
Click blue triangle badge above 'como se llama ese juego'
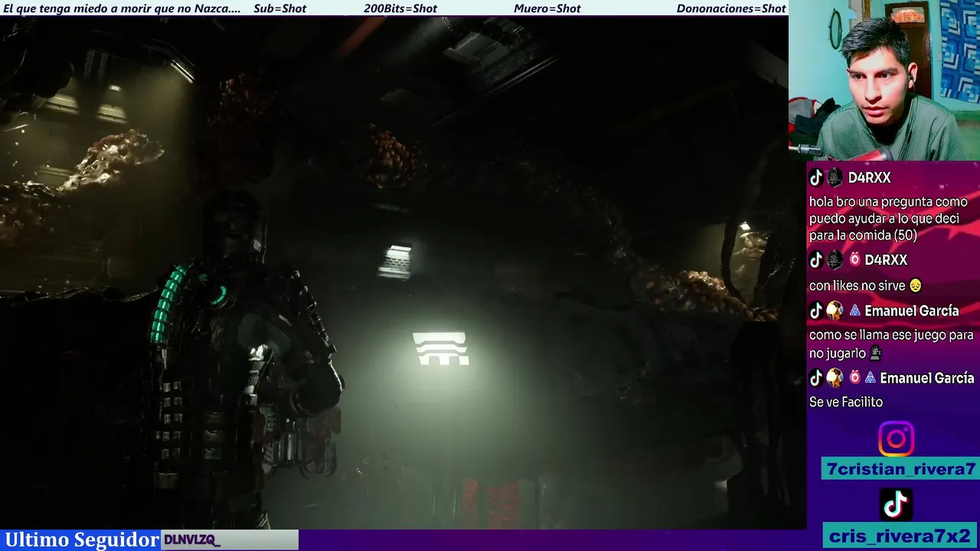[854, 311]
